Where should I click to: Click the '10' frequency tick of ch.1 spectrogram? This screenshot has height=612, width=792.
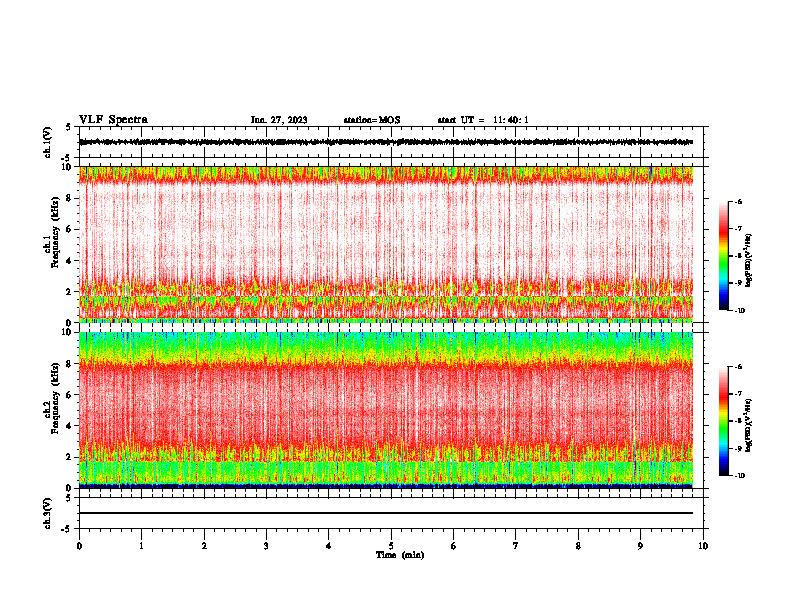[68, 167]
